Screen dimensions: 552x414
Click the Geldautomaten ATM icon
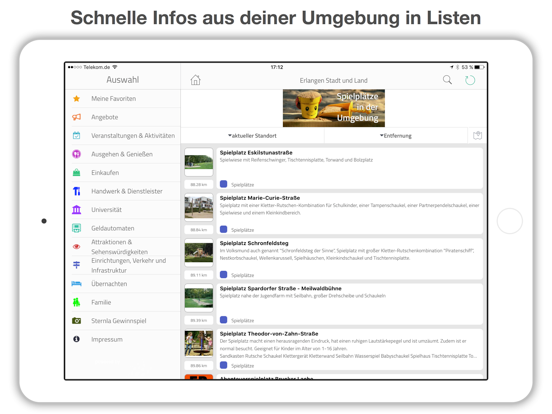(x=76, y=228)
